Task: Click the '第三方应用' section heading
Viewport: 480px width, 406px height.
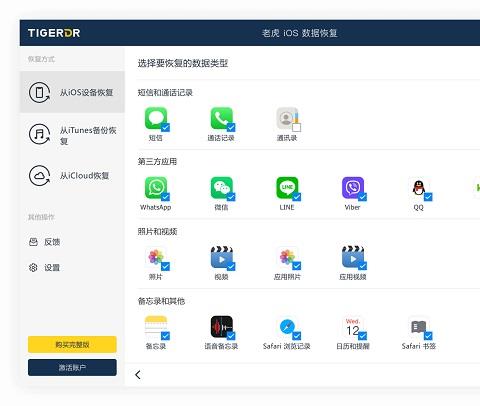Action: point(157,162)
